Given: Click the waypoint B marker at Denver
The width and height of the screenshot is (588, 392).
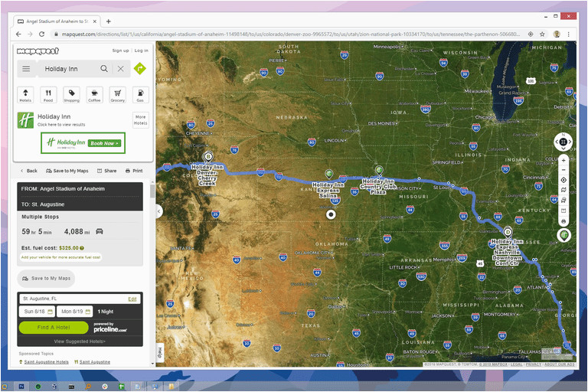Looking at the screenshot, I should click(208, 156).
